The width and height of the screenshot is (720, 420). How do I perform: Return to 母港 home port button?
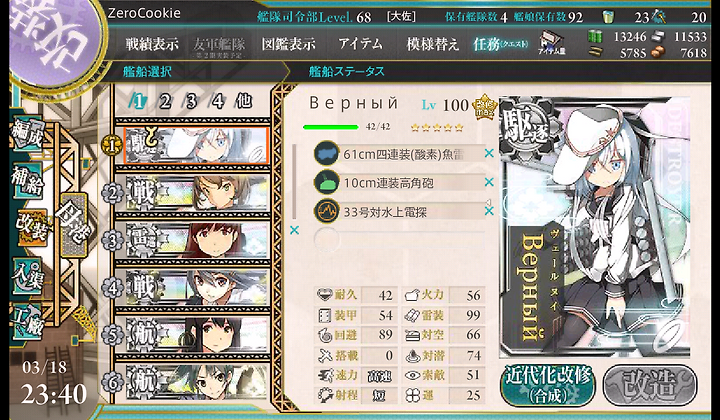coord(73,224)
